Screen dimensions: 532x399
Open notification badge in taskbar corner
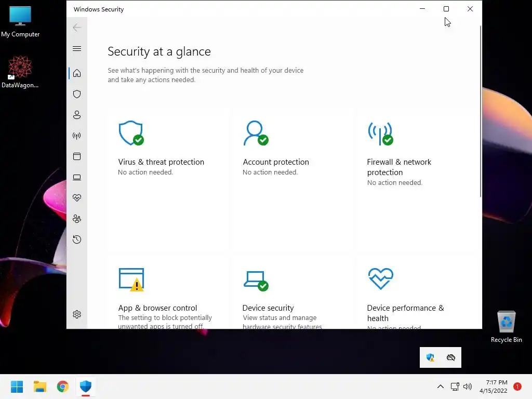[517, 387]
